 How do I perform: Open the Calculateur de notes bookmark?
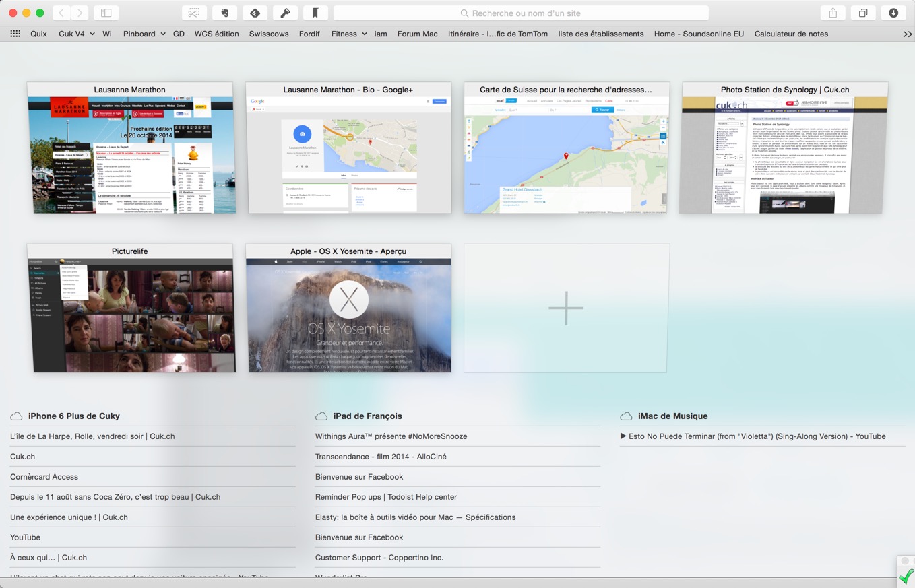click(791, 34)
